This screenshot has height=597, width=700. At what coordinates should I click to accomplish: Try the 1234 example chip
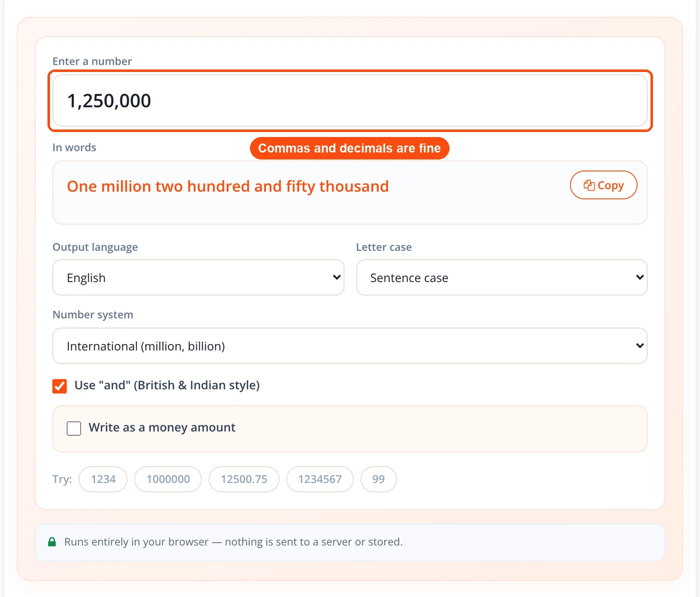[x=103, y=479]
